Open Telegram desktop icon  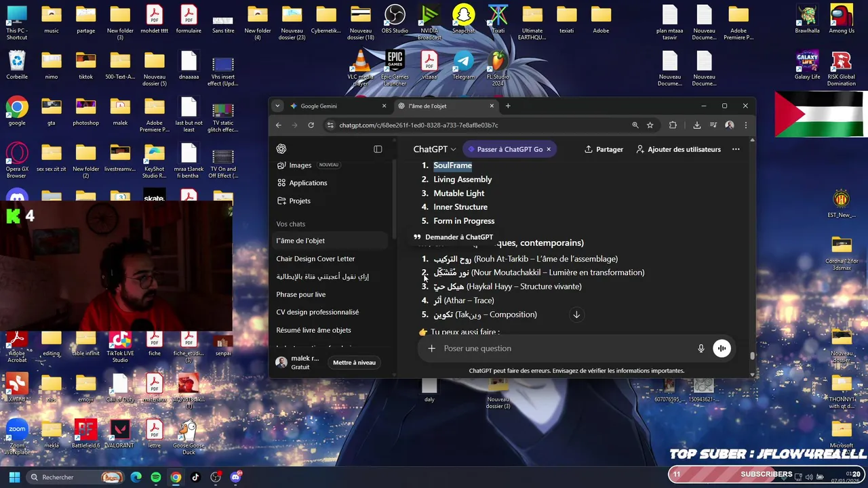463,65
